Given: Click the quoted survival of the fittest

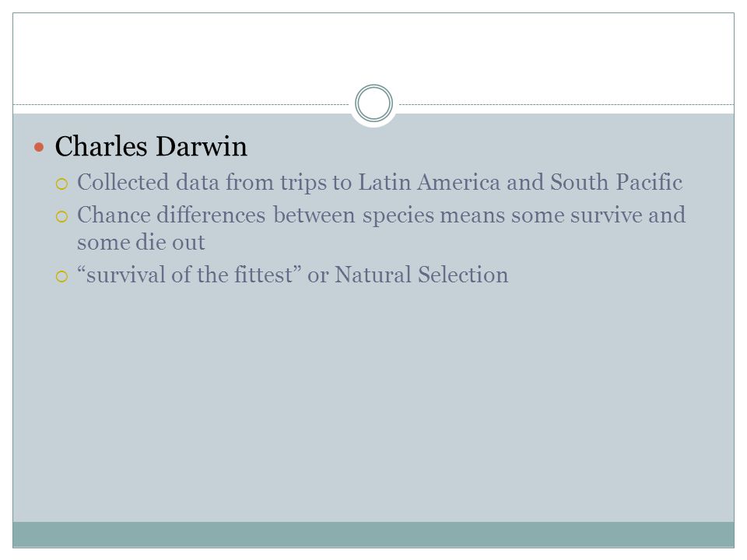Looking at the screenshot, I should (x=189, y=275).
